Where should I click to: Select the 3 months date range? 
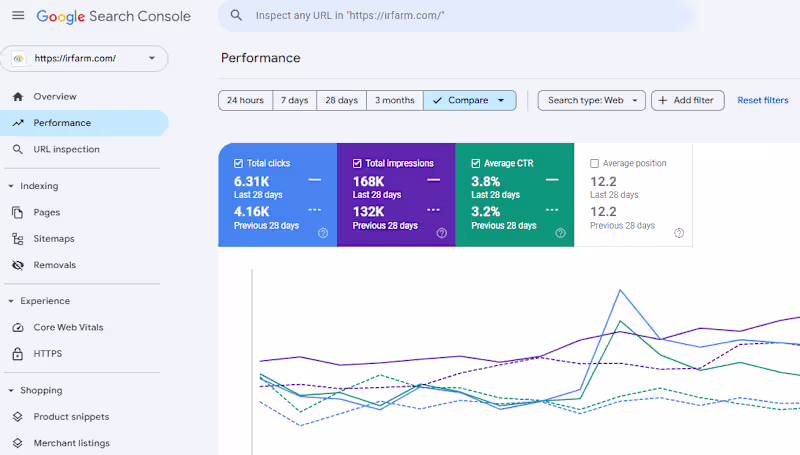(395, 100)
